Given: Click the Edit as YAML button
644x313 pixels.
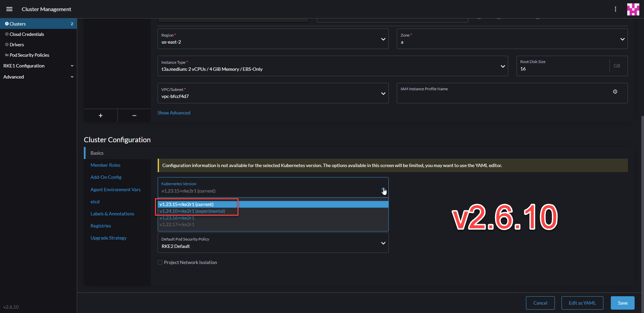Looking at the screenshot, I should (582, 303).
